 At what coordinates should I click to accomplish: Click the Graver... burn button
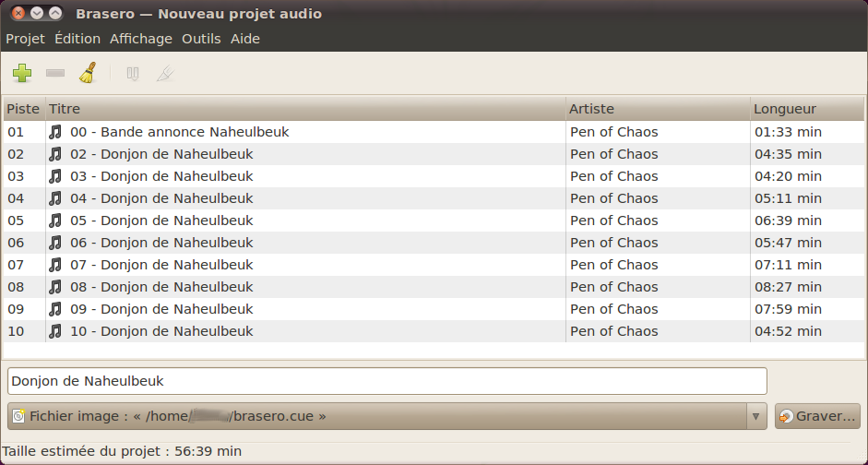(818, 416)
